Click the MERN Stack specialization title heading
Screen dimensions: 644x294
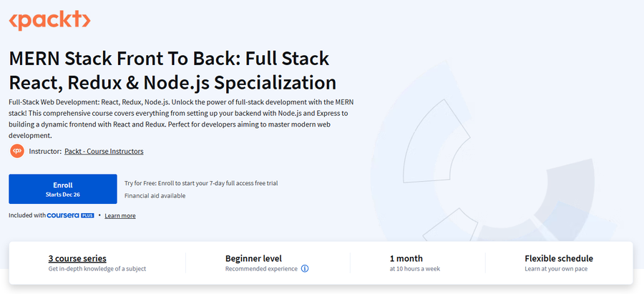[172, 71]
